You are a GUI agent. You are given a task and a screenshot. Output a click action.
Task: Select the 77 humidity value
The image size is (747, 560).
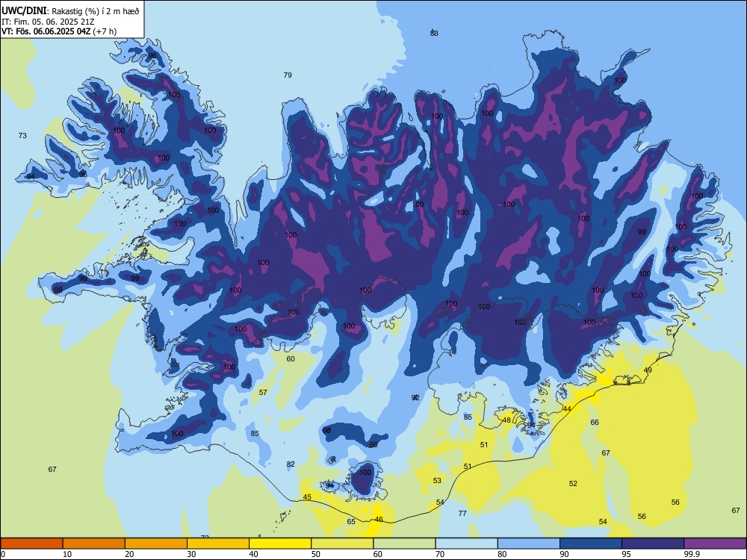pyautogui.click(x=462, y=513)
